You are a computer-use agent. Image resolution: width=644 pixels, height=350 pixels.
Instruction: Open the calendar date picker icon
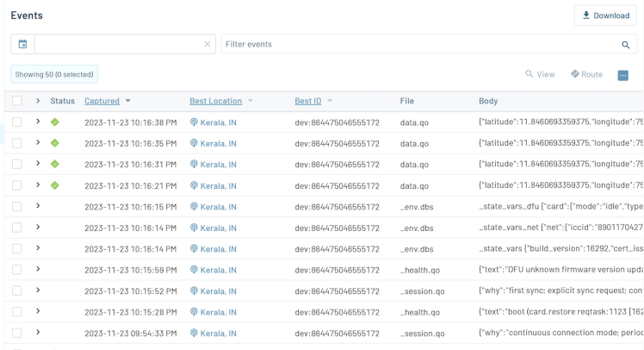22,44
